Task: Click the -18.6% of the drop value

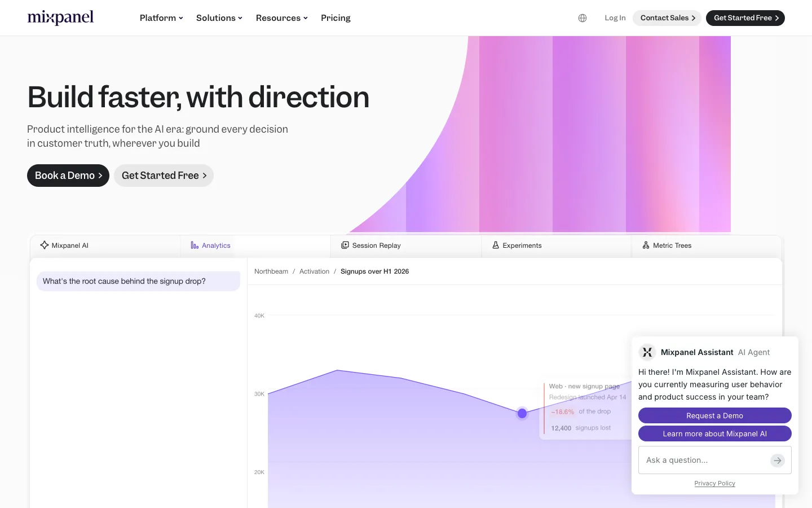Action: coord(581,411)
